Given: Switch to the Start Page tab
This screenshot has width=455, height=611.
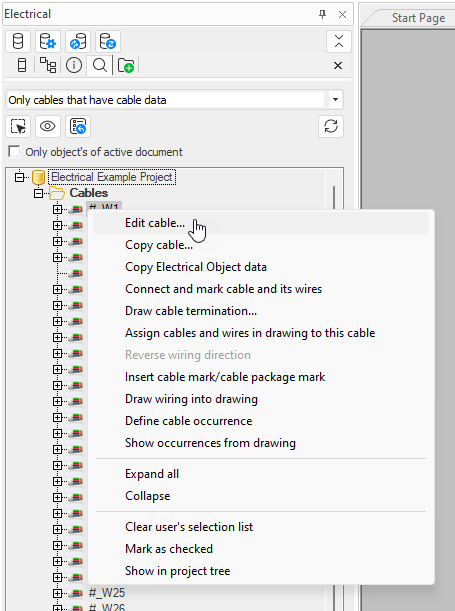Looking at the screenshot, I should pyautogui.click(x=418, y=18).
